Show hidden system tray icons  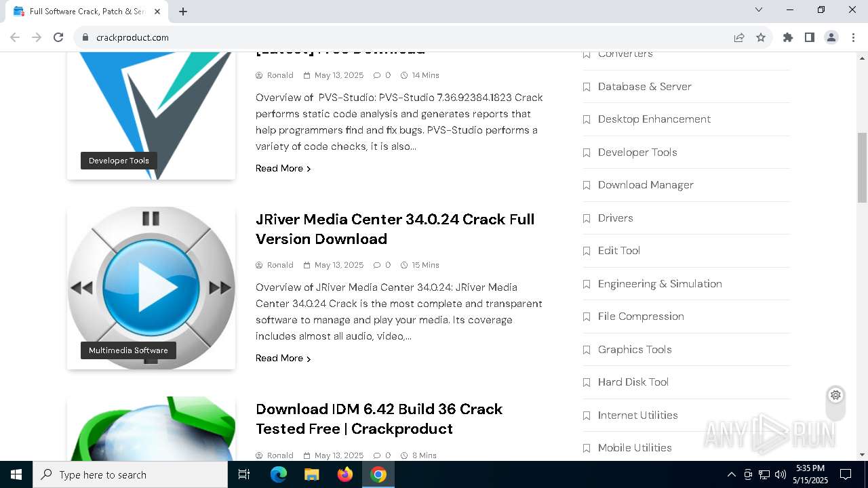731,474
